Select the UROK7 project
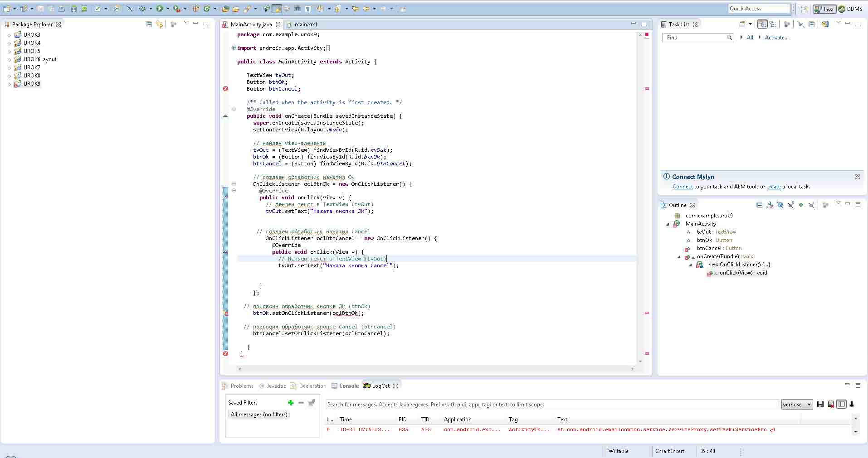Viewport: 868px width, 458px height. (x=32, y=67)
